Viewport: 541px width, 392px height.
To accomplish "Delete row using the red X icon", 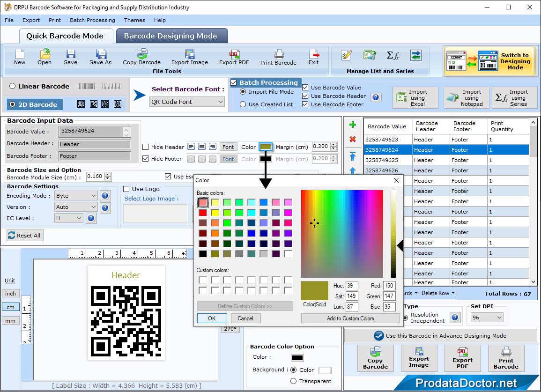I will click(x=353, y=139).
